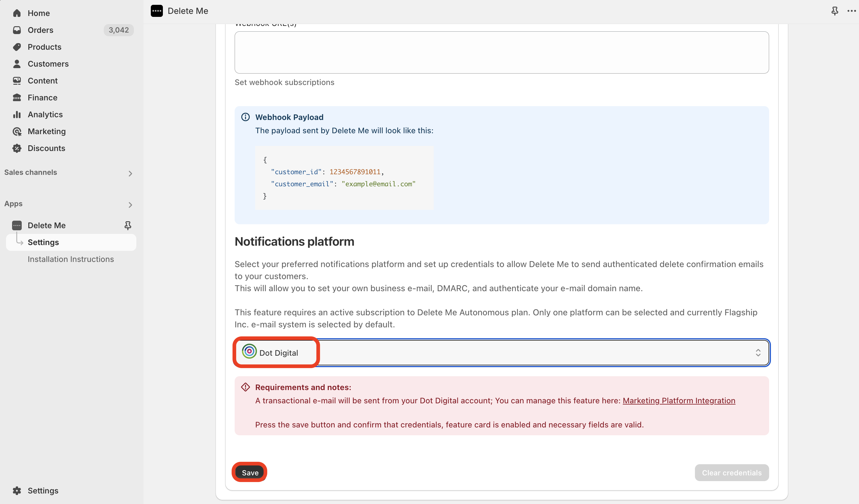The image size is (859, 504).
Task: Select the Marketing target icon
Action: pyautogui.click(x=17, y=131)
